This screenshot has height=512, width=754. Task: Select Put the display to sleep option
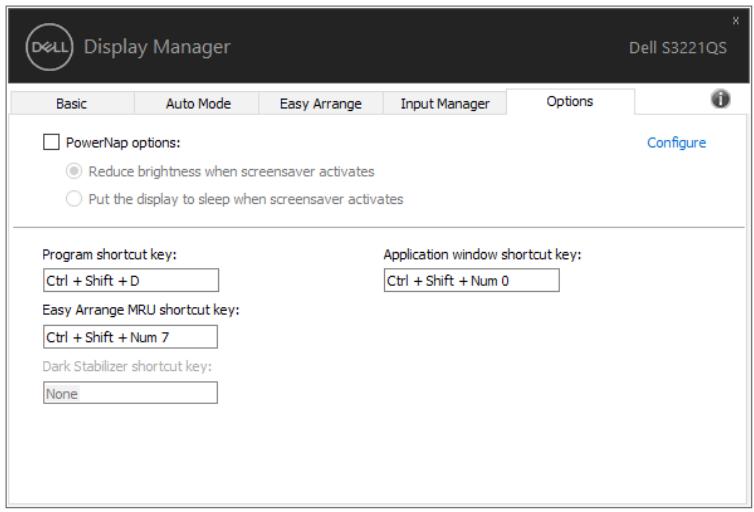point(74,199)
